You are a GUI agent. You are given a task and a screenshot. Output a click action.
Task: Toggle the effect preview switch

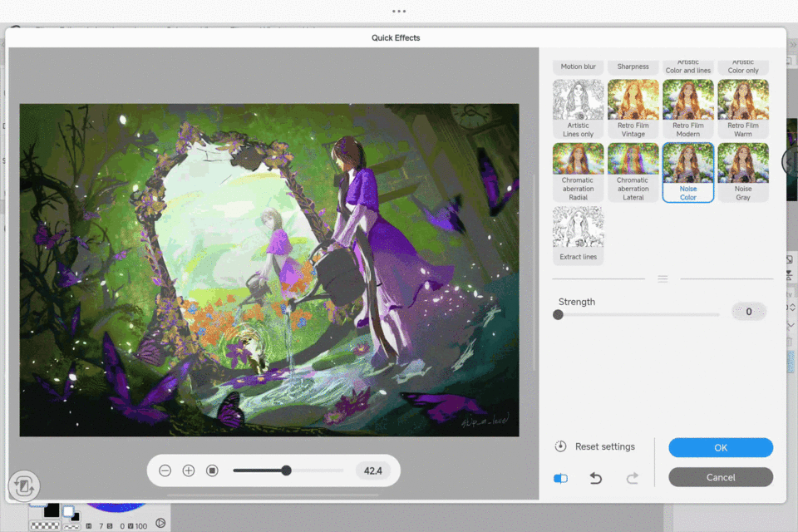(x=561, y=478)
